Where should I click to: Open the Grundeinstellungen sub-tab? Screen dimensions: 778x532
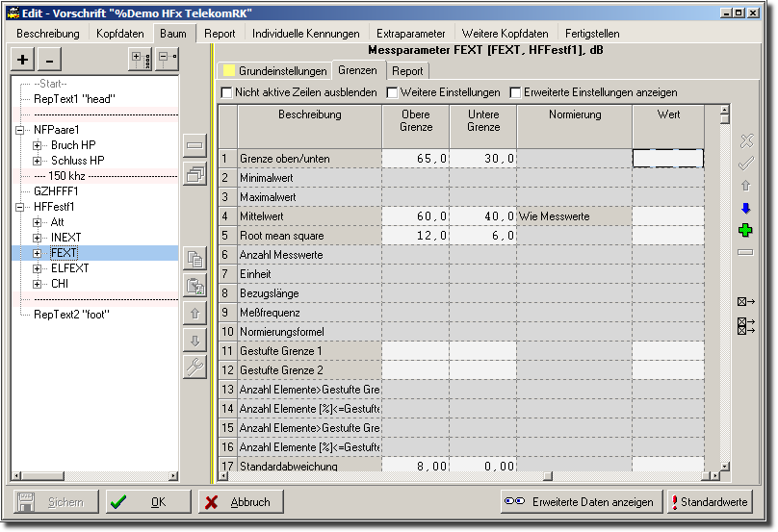(x=273, y=71)
